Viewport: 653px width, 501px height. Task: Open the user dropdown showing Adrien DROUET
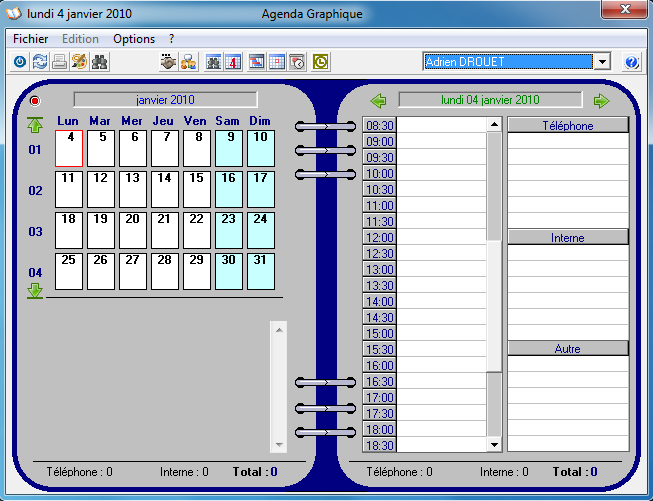pos(602,62)
